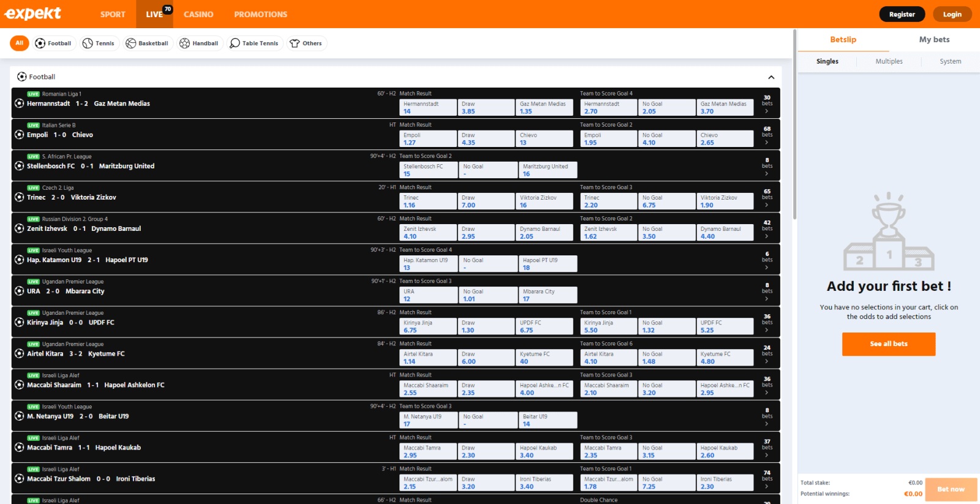This screenshot has height=504, width=980.
Task: Click football icon beside Zenit Izhevsk match
Action: tap(20, 228)
